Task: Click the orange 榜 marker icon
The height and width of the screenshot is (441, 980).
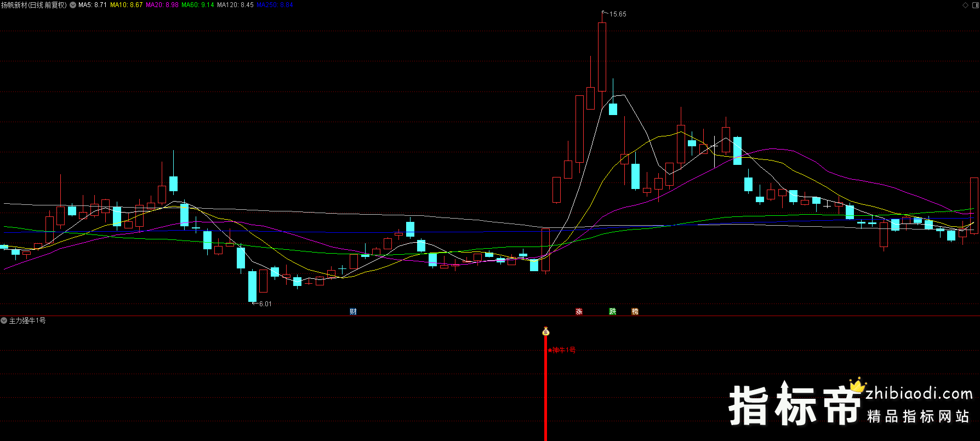Action: (635, 312)
